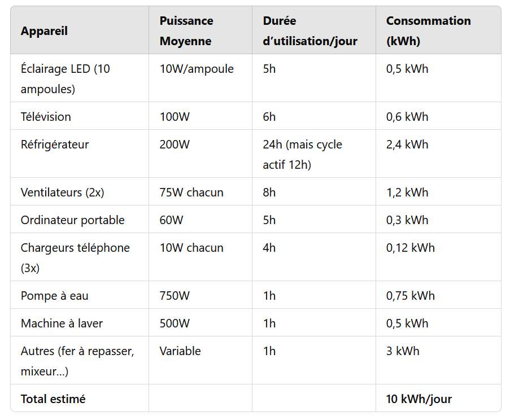Click the Durée d'utilisation/jour header

[310, 31]
